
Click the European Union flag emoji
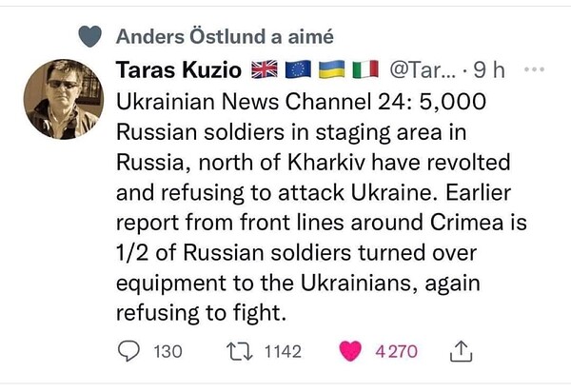(299, 70)
